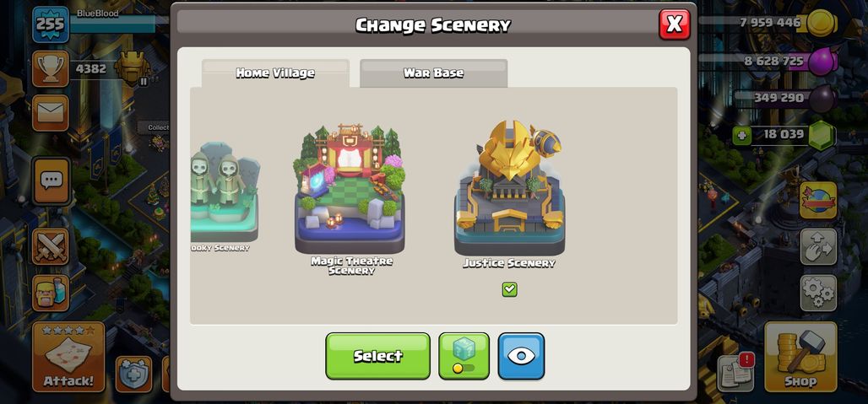
Task: Preview scenery with the blue eye button
Action: (x=521, y=356)
